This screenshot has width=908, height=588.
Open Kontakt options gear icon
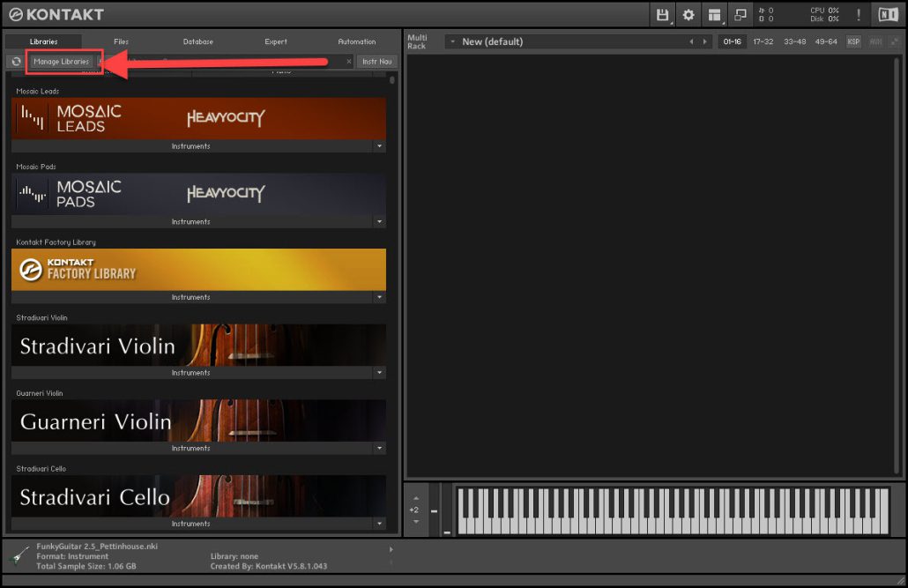point(688,15)
